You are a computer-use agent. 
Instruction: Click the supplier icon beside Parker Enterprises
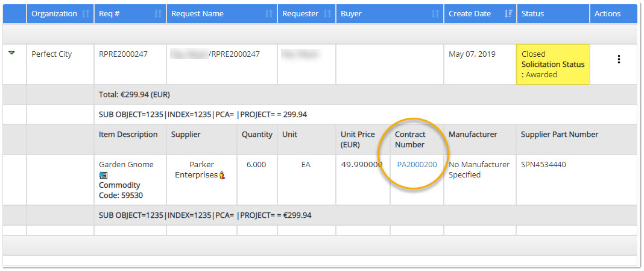click(222, 175)
